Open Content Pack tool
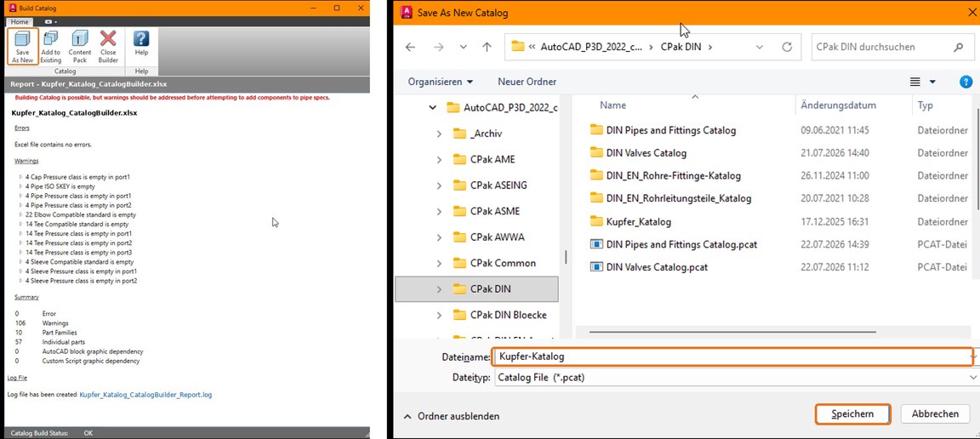The image size is (980, 439). (80, 46)
